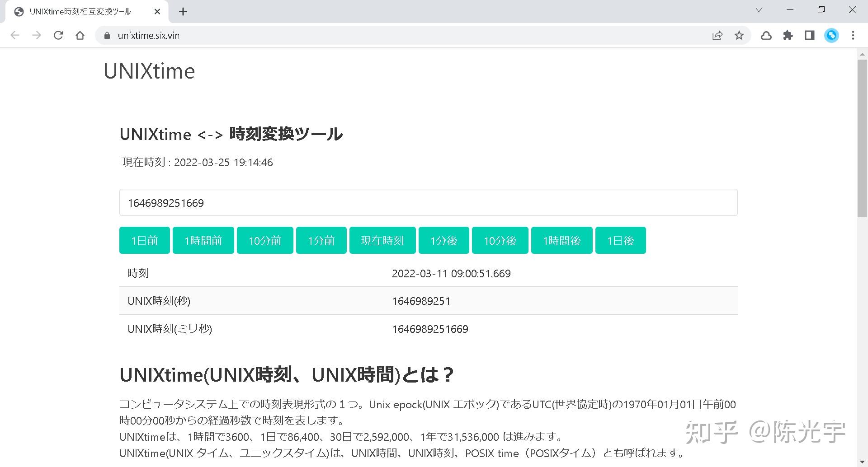Reload the current page
The width and height of the screenshot is (868, 467).
coord(58,35)
